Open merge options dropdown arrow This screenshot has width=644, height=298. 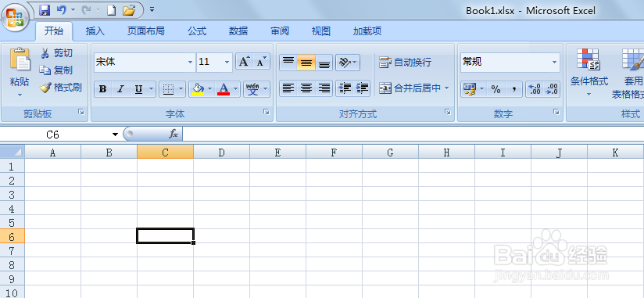tap(447, 88)
